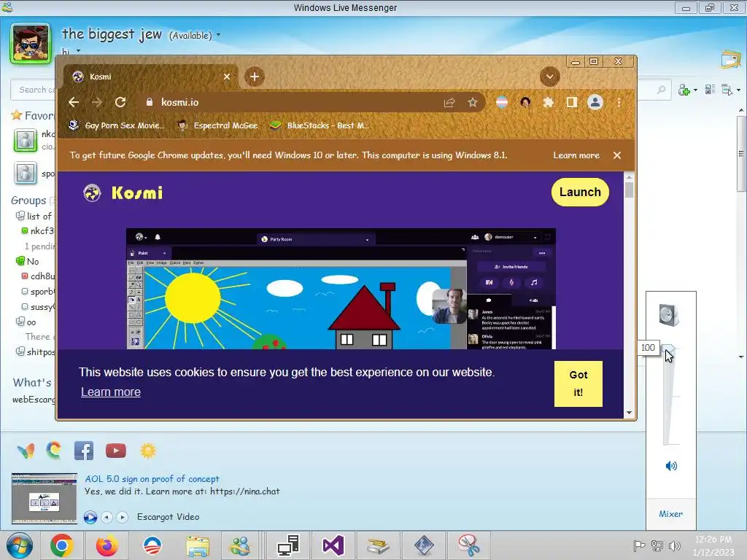Click the Facebook icon in Messenger
The width and height of the screenshot is (747, 560).
tap(84, 451)
